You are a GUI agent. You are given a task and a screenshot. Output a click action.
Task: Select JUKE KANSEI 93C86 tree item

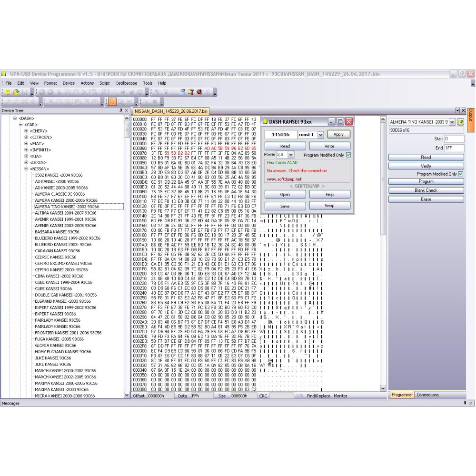point(53,364)
